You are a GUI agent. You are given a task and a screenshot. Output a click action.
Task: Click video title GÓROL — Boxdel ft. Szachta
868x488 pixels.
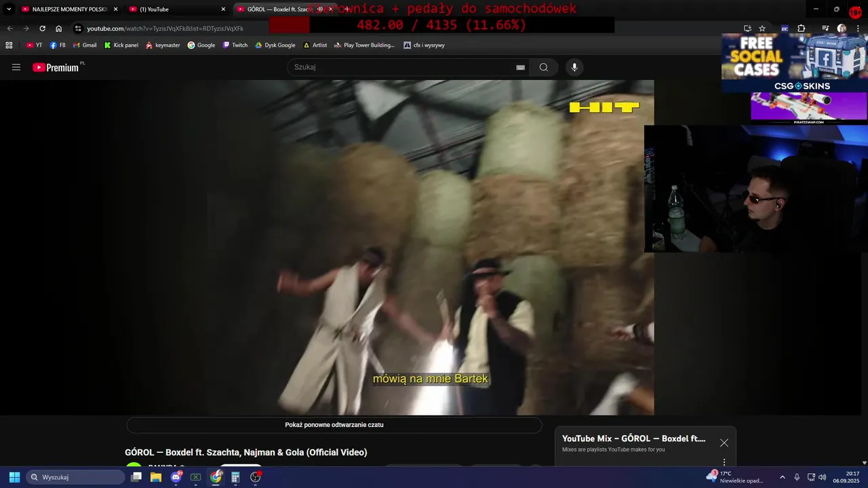pos(246,452)
